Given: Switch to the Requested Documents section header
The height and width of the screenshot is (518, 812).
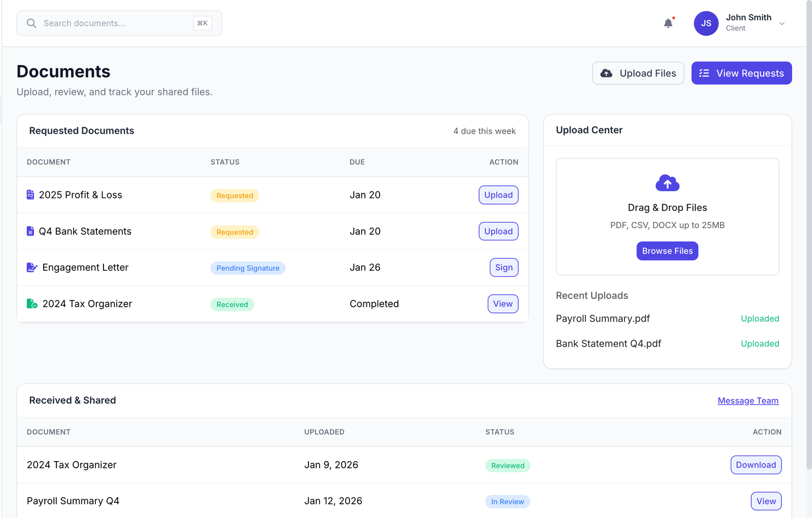Looking at the screenshot, I should pyautogui.click(x=82, y=131).
